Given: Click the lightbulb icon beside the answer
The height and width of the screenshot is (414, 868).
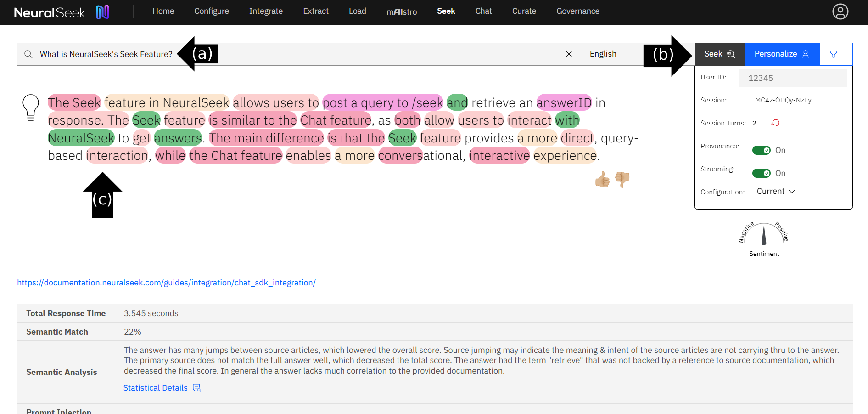Looking at the screenshot, I should click(31, 107).
